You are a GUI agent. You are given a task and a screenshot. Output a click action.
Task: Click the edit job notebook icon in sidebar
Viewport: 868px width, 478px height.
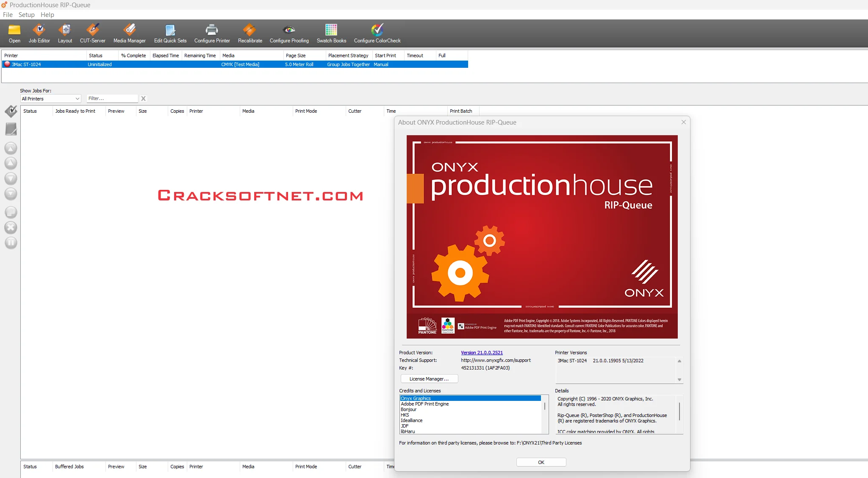click(11, 129)
